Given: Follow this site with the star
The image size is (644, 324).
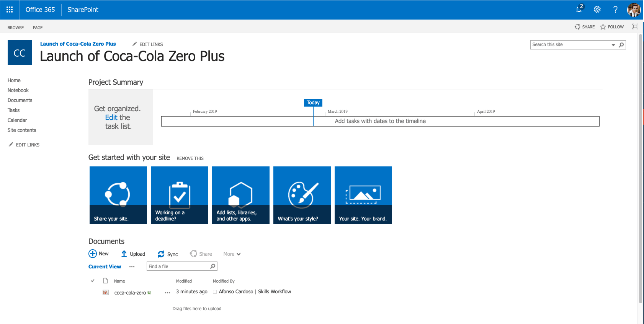Looking at the screenshot, I should pyautogui.click(x=603, y=27).
